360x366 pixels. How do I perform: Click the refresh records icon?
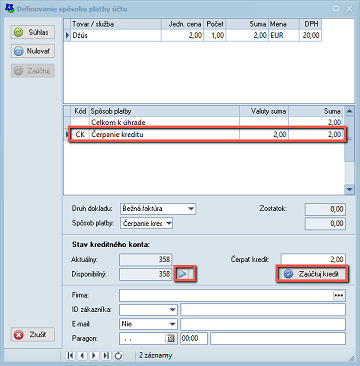pos(118,356)
